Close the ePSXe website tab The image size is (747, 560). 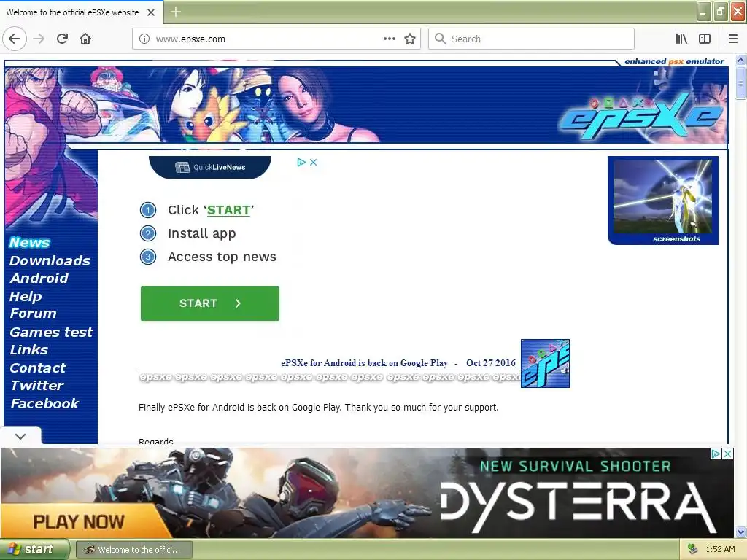[151, 12]
